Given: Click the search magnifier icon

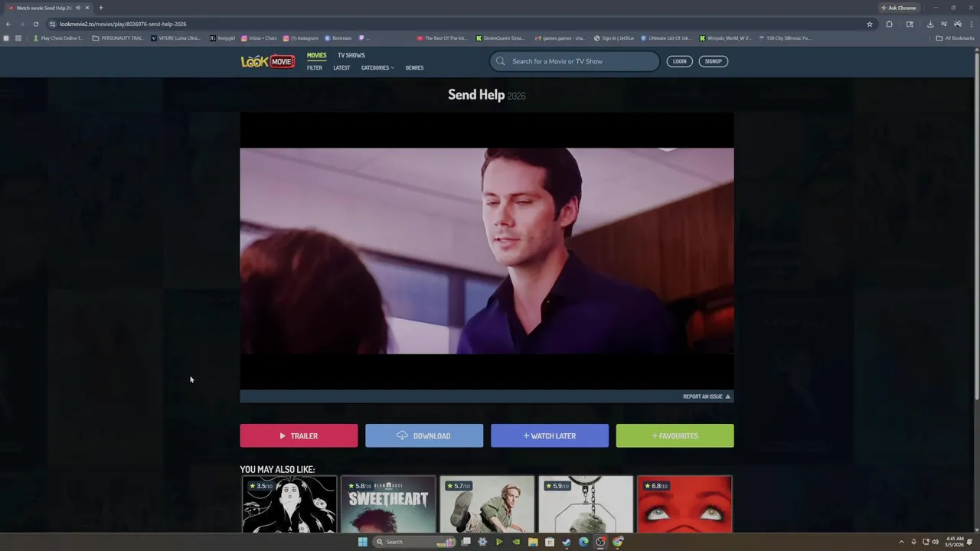Looking at the screenshot, I should (x=501, y=61).
